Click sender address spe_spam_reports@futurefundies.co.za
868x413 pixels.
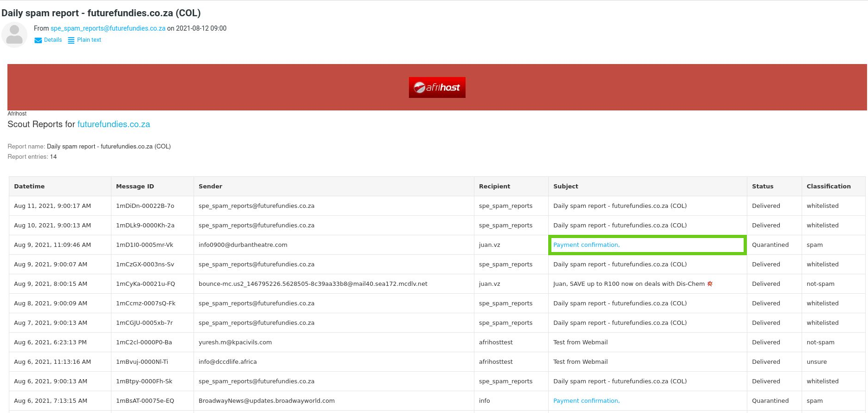[x=108, y=28]
